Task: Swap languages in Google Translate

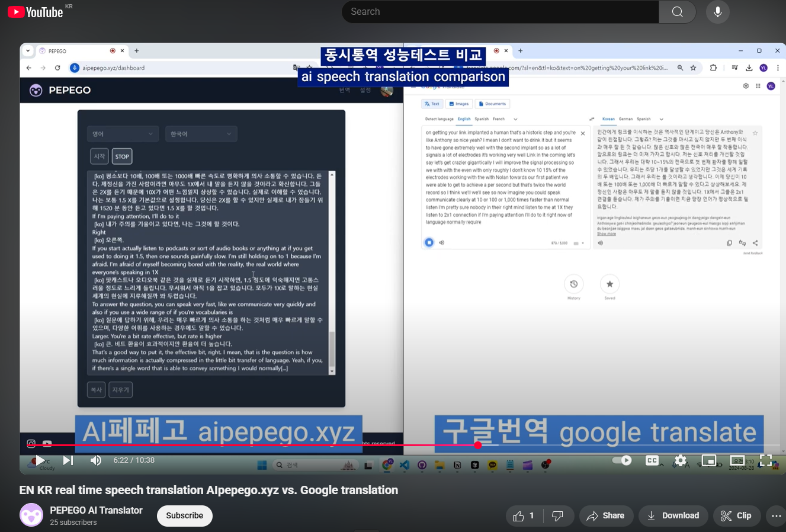Action: tap(592, 119)
